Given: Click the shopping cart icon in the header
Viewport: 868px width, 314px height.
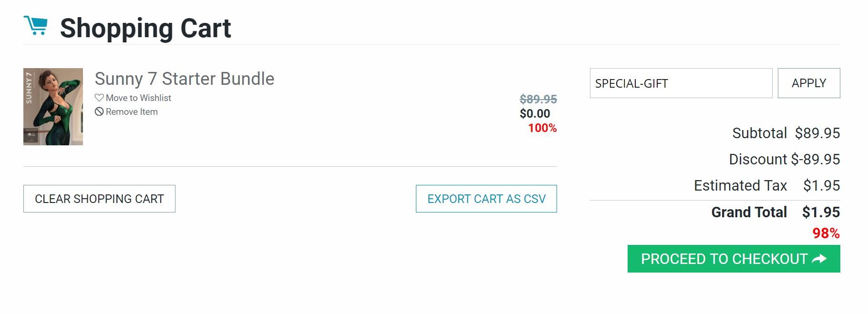Looking at the screenshot, I should pyautogui.click(x=35, y=26).
